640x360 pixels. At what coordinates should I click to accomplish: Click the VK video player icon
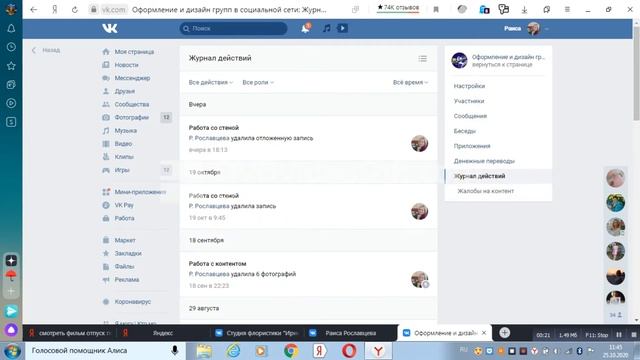click(342, 28)
